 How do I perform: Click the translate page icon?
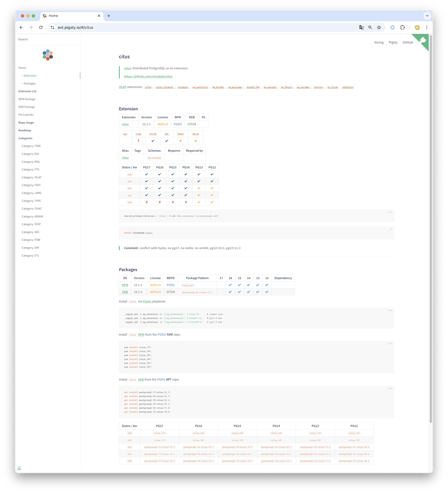coord(361,27)
